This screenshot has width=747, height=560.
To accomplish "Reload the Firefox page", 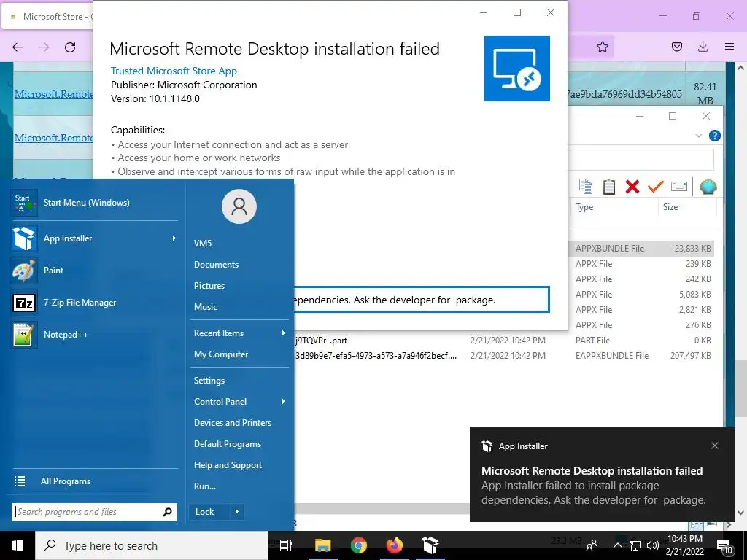I will (70, 47).
